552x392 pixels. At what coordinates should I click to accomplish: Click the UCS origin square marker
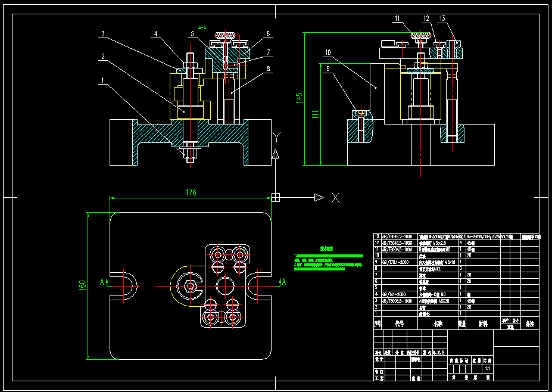coord(276,198)
